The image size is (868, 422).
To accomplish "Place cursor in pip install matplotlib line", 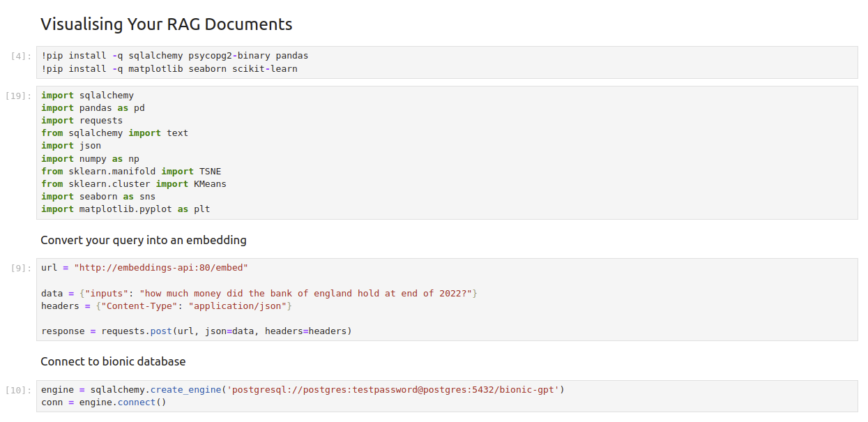I will coord(169,69).
